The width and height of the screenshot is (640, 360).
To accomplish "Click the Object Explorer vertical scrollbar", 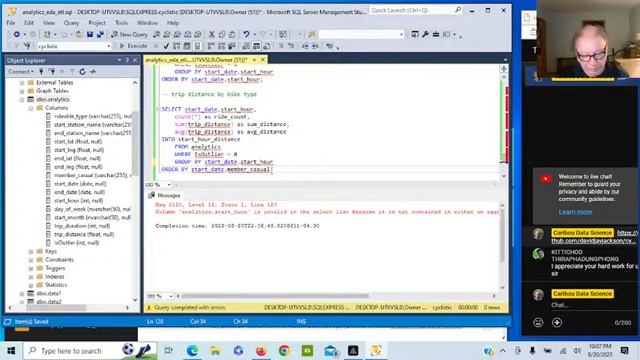I will (135, 143).
